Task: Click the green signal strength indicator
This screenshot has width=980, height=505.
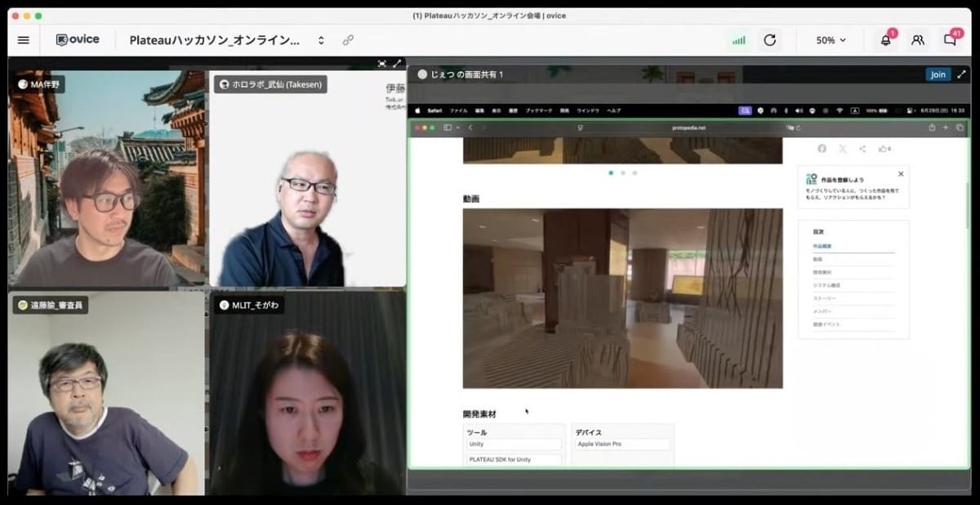Action: coord(738,40)
